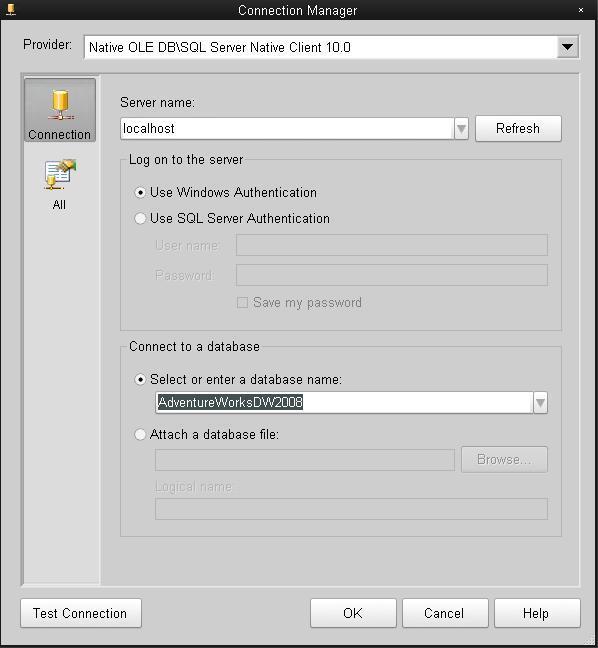Cancel the connection dialog
Screen dimensions: 598x648
445,613
